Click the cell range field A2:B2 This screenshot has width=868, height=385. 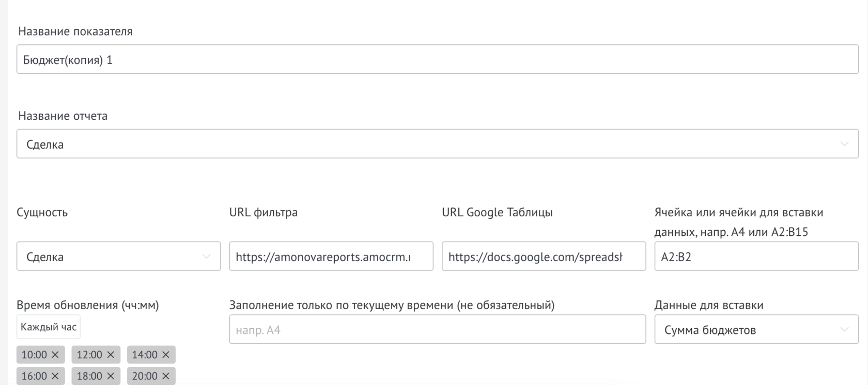[x=756, y=256]
